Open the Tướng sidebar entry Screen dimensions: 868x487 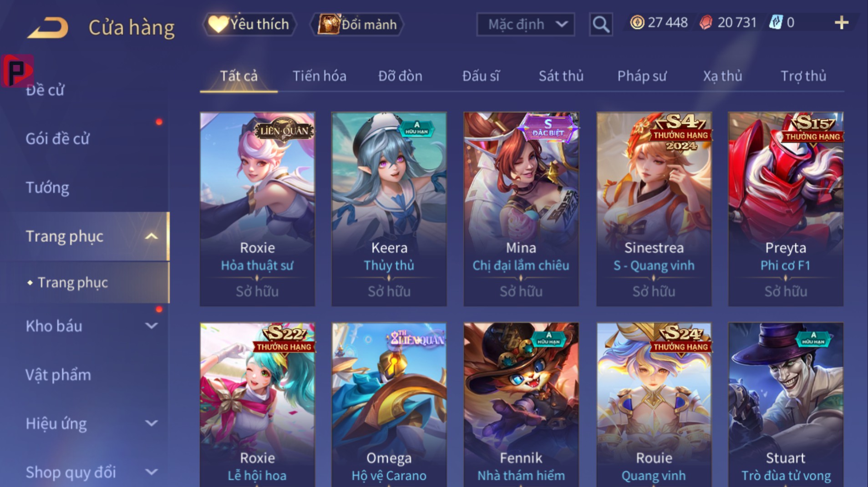pyautogui.click(x=47, y=187)
